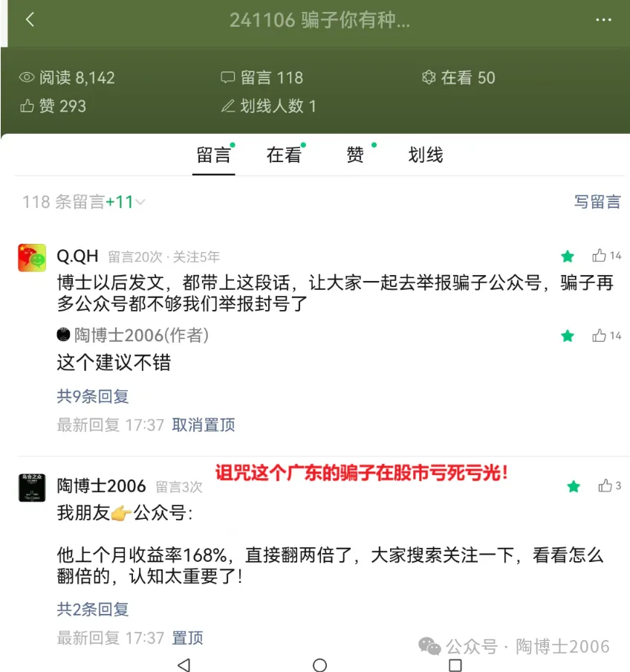The width and height of the screenshot is (630, 672).
Task: Expand 共9条回复 replies thread
Action: point(93,396)
